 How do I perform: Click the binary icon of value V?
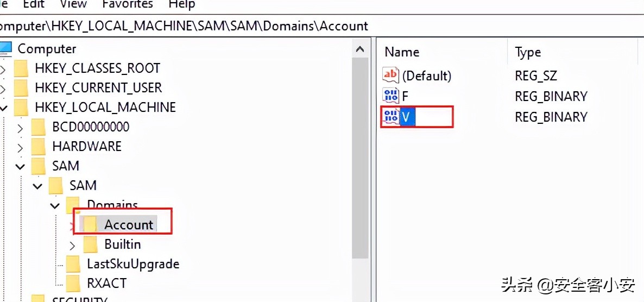[x=390, y=117]
